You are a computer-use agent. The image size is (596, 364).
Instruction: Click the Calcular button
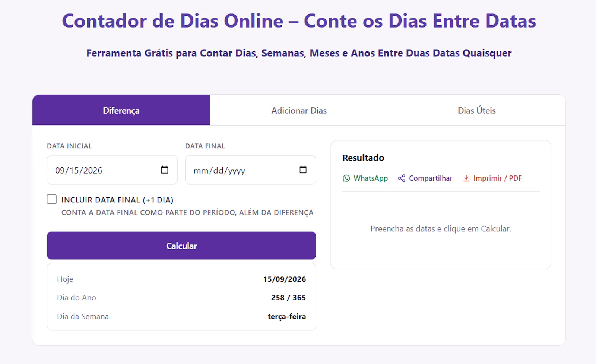[x=181, y=246]
